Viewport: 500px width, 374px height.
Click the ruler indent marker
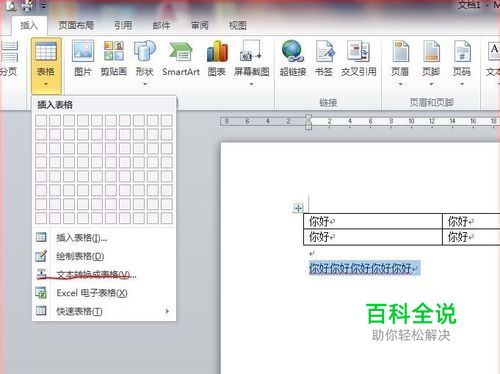[x=309, y=122]
